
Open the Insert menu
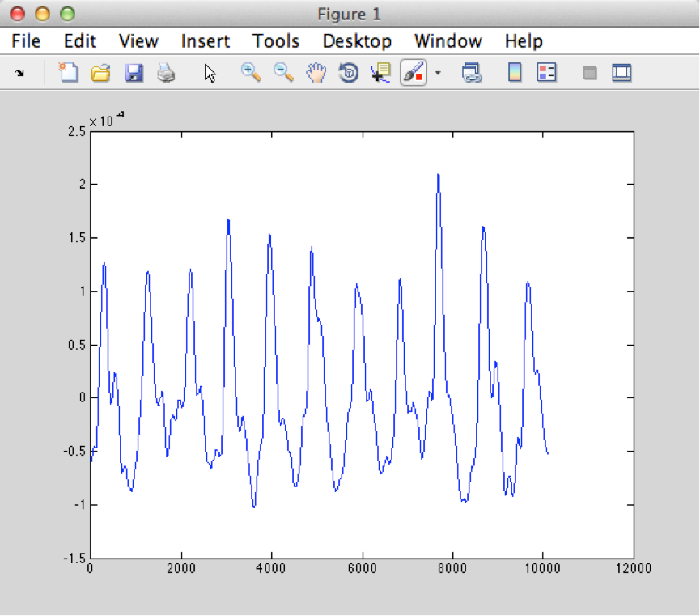coord(205,41)
